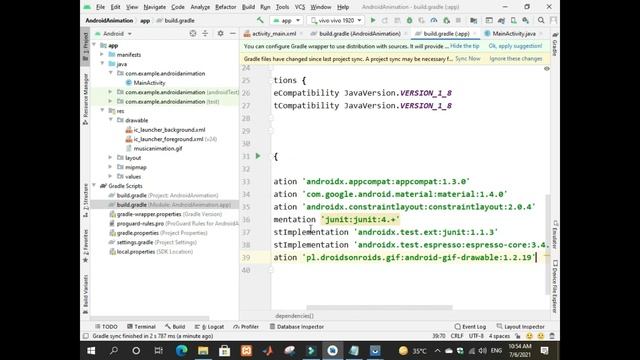Click the gray Stop button in toolbar
Screen dimensions: 640x360
[458, 20]
